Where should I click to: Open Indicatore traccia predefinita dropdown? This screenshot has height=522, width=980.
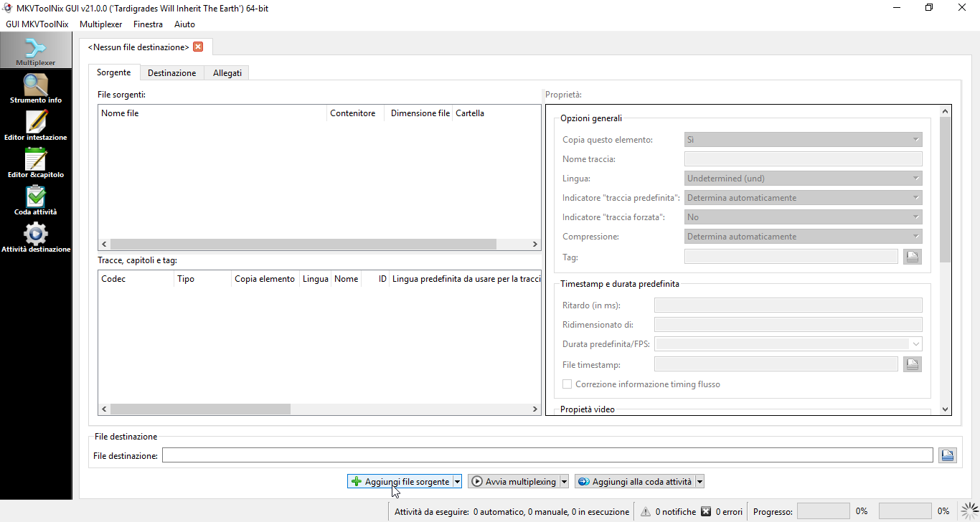pyautogui.click(x=804, y=198)
